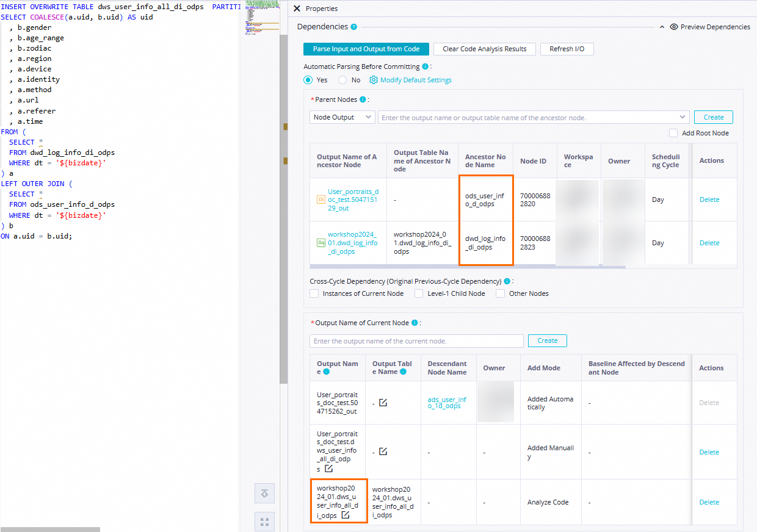Click the editor horizontal scrollbar
This screenshot has height=532, width=757.
pyautogui.click(x=50, y=529)
